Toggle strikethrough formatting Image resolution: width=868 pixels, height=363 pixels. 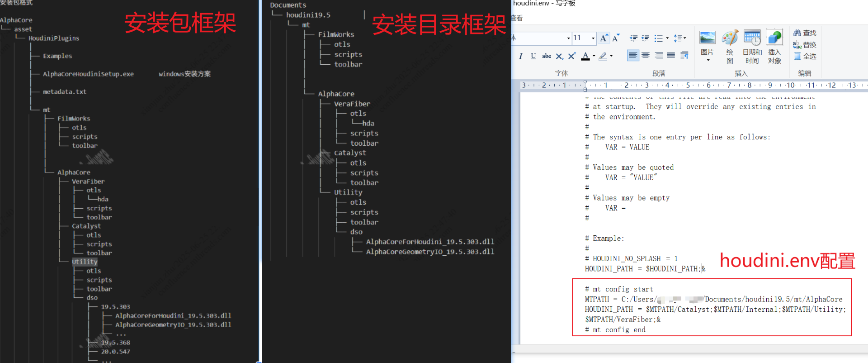pyautogui.click(x=547, y=56)
